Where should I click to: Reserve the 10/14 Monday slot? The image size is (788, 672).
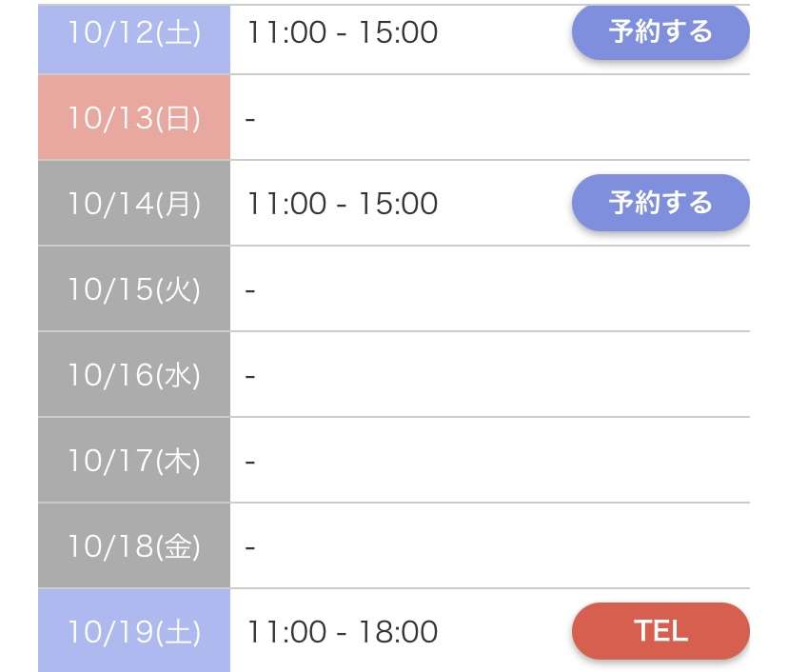click(x=660, y=203)
